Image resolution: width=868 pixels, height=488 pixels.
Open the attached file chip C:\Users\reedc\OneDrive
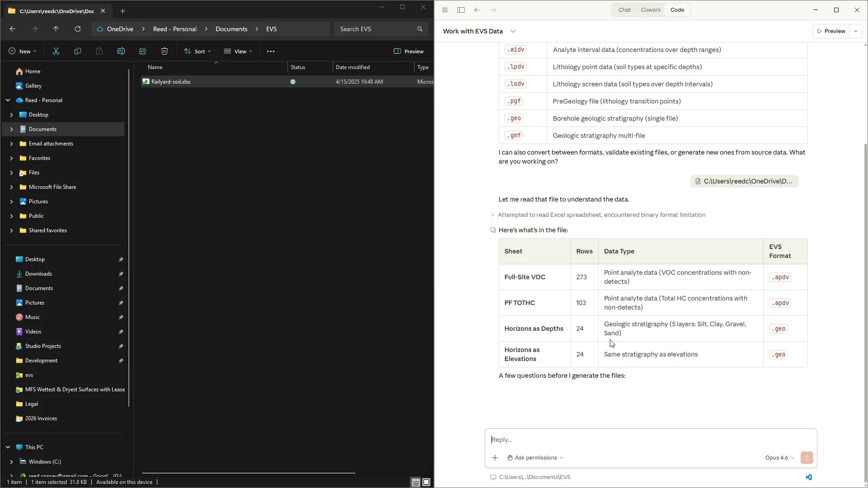(x=744, y=181)
